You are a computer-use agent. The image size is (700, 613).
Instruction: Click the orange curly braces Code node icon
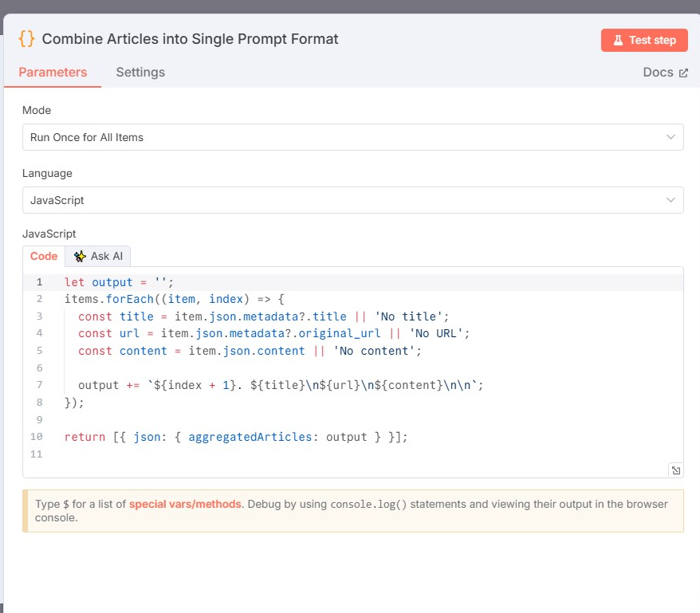click(x=26, y=39)
